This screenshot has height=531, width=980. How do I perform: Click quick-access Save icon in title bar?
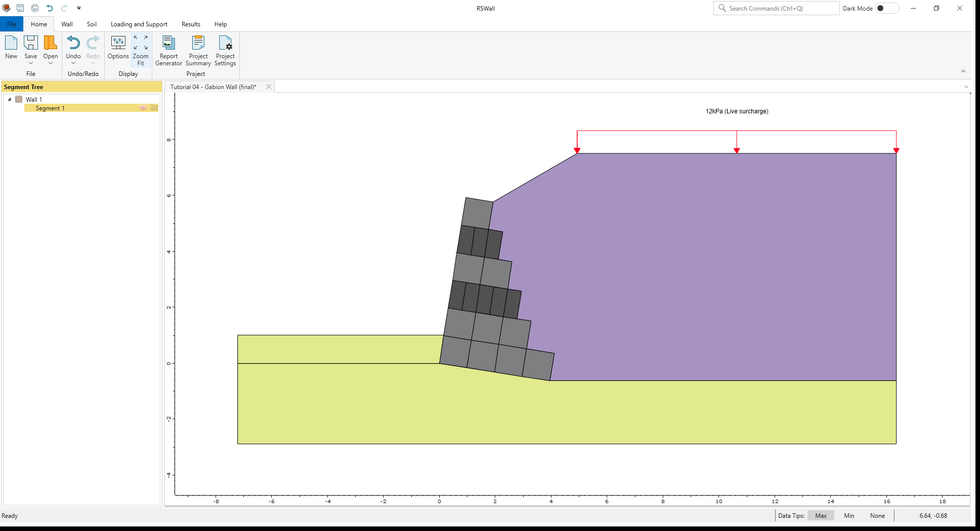pos(20,8)
